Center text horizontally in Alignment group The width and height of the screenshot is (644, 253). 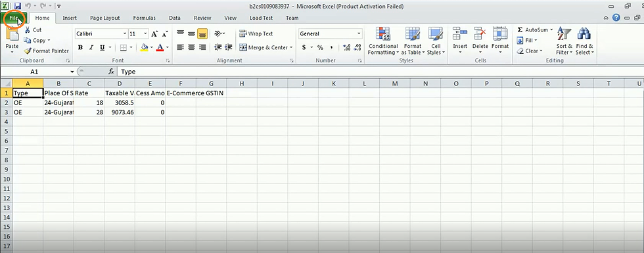pos(191,47)
